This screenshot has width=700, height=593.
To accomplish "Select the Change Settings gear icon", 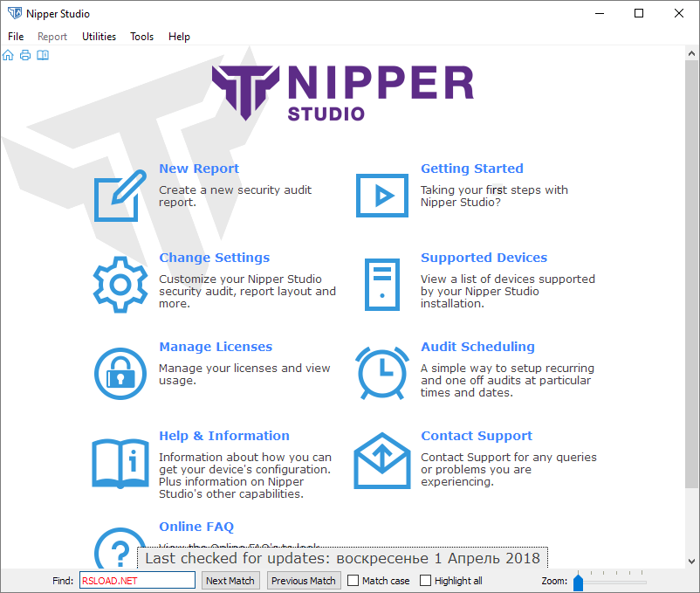I will (120, 284).
